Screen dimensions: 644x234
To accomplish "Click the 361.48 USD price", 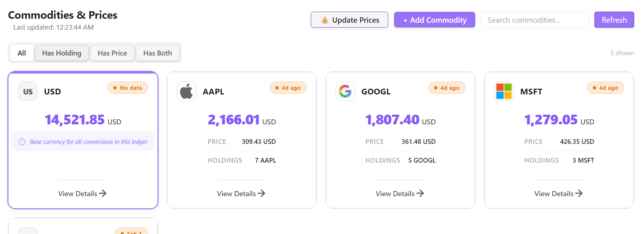I will click(419, 142).
